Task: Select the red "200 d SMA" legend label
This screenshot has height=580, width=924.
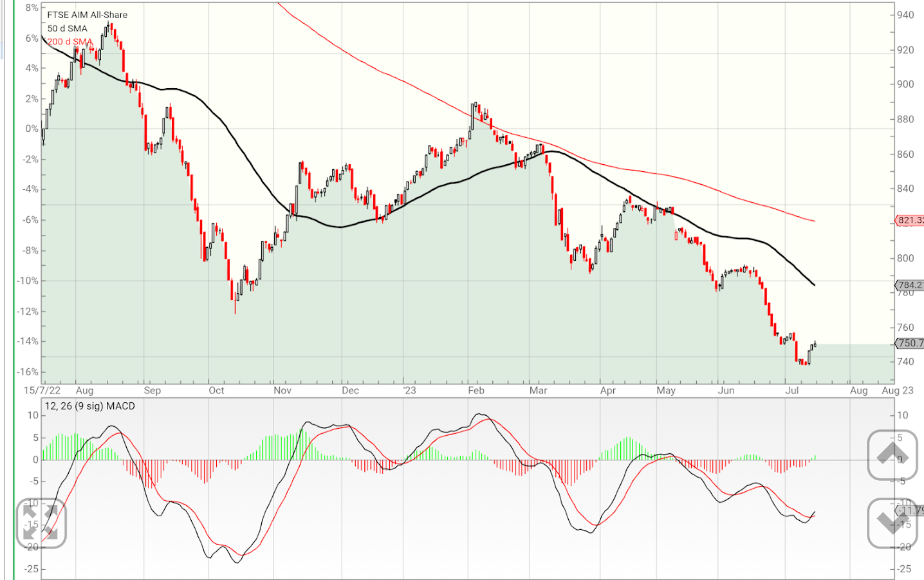Action: 70,42
